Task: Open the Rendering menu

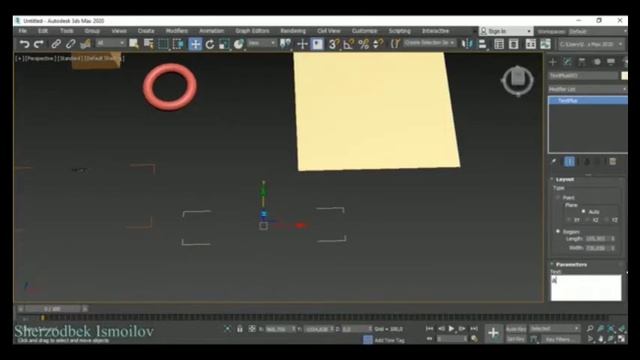Action: (x=293, y=31)
